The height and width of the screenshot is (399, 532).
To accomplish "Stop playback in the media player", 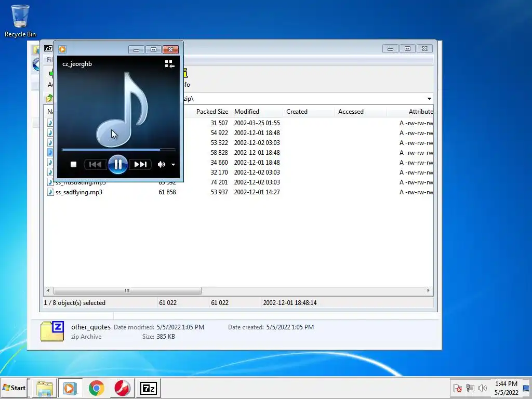I will point(73,165).
